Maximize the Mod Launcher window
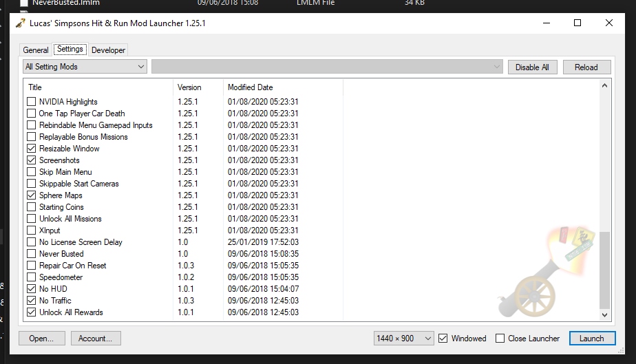This screenshot has width=636, height=364. [577, 23]
